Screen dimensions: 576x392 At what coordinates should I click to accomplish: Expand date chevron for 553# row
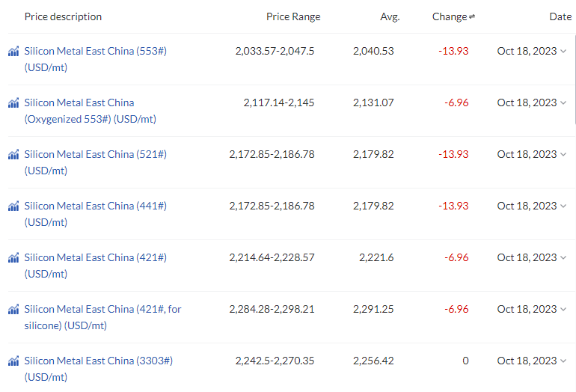563,51
